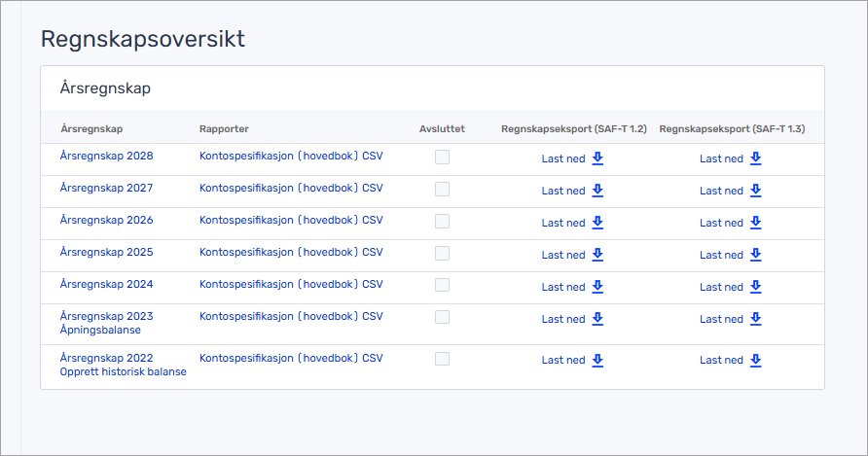868x456 pixels.
Task: Tick Avsluttet checkbox for Årsregnskap 2023
Action: click(x=442, y=317)
